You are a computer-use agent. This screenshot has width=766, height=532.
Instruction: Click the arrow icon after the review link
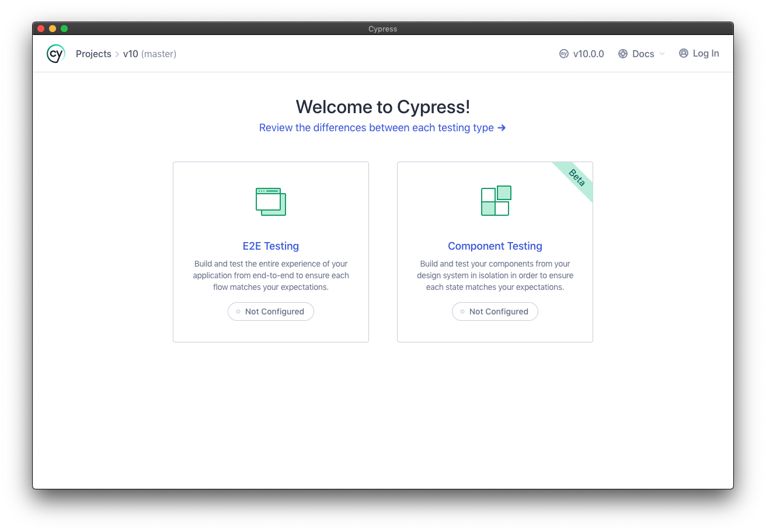(502, 128)
